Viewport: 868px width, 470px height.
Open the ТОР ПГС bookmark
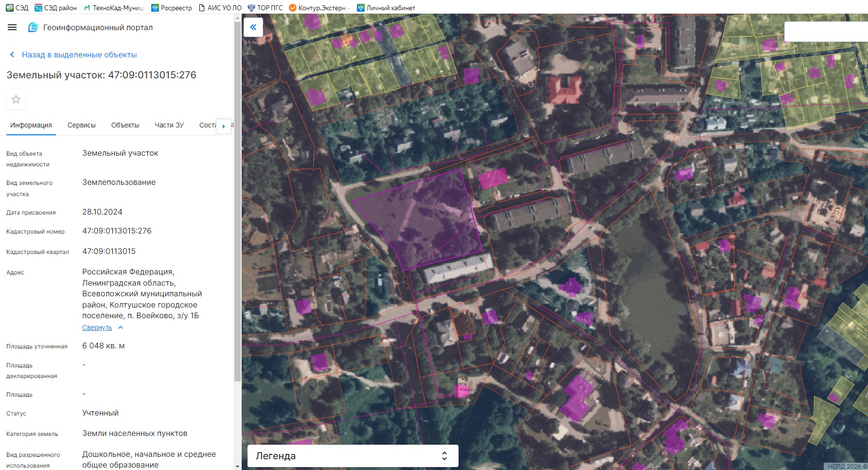pyautogui.click(x=265, y=8)
